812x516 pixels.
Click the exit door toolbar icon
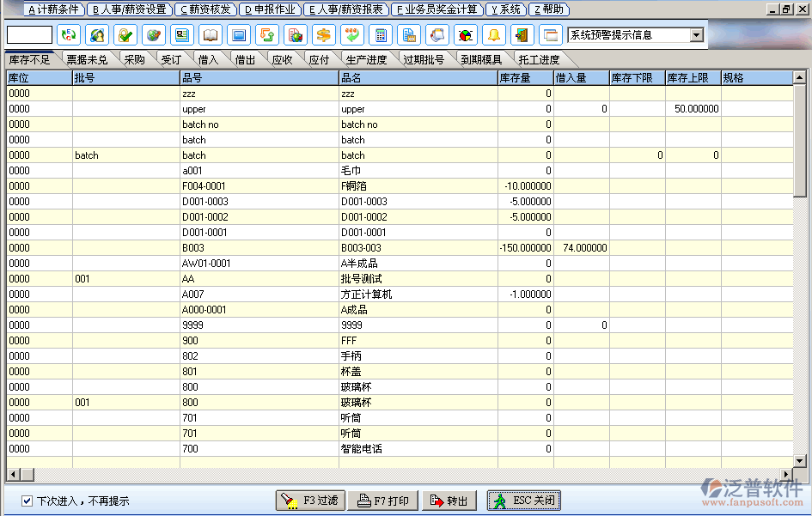[x=522, y=35]
